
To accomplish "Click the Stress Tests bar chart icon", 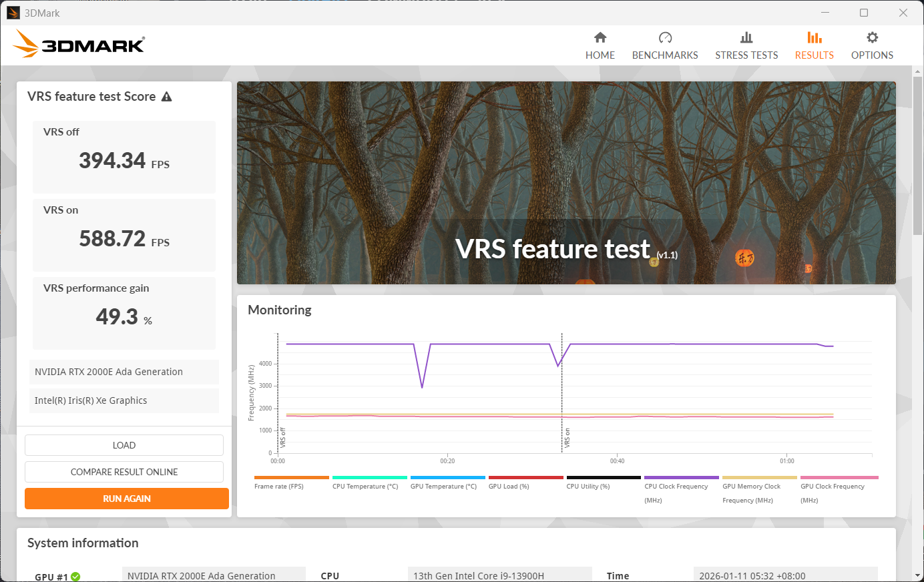I will click(746, 37).
